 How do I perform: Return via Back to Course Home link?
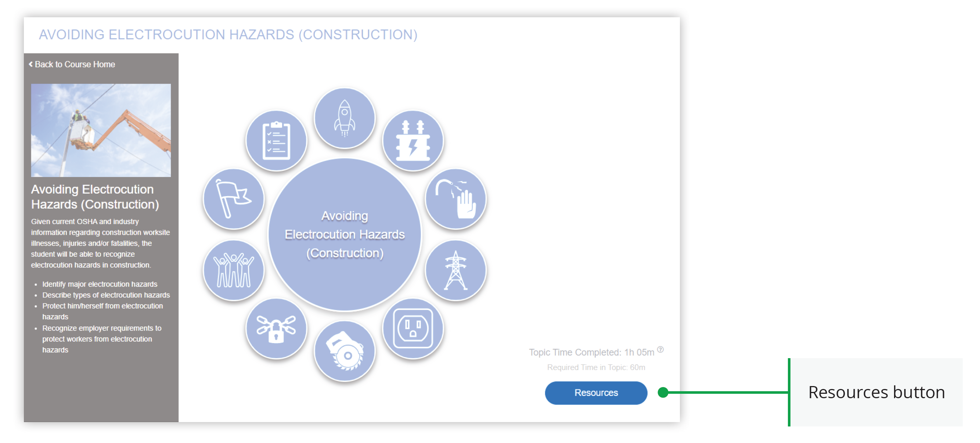pyautogui.click(x=75, y=64)
